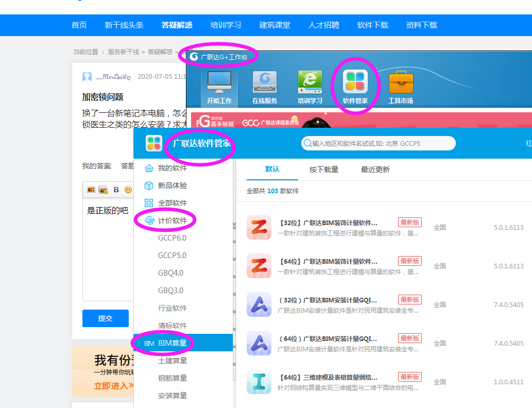The image size is (532, 408).
Task: Click the 广联达G+工作台 logo icon
Action: [x=194, y=56]
